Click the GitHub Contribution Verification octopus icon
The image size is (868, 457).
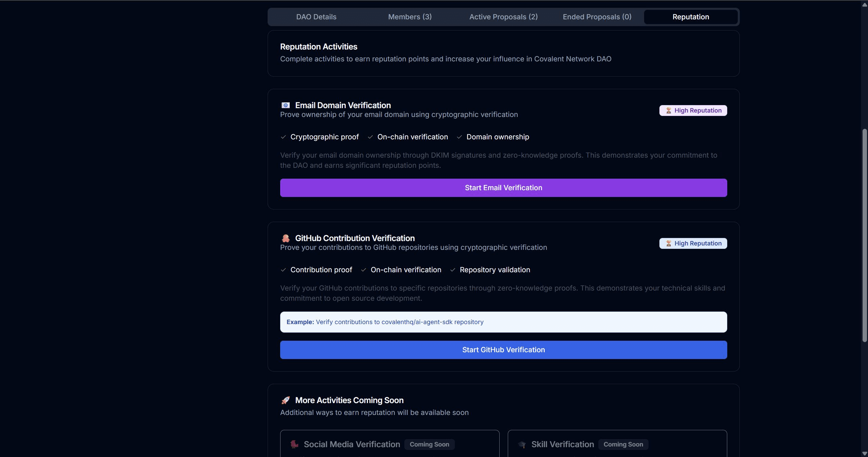286,238
